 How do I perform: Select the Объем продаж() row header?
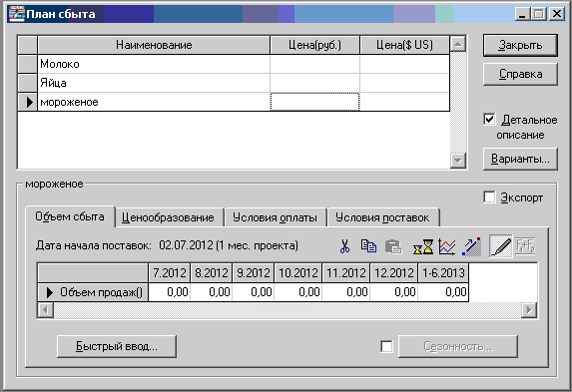pyautogui.click(x=93, y=292)
